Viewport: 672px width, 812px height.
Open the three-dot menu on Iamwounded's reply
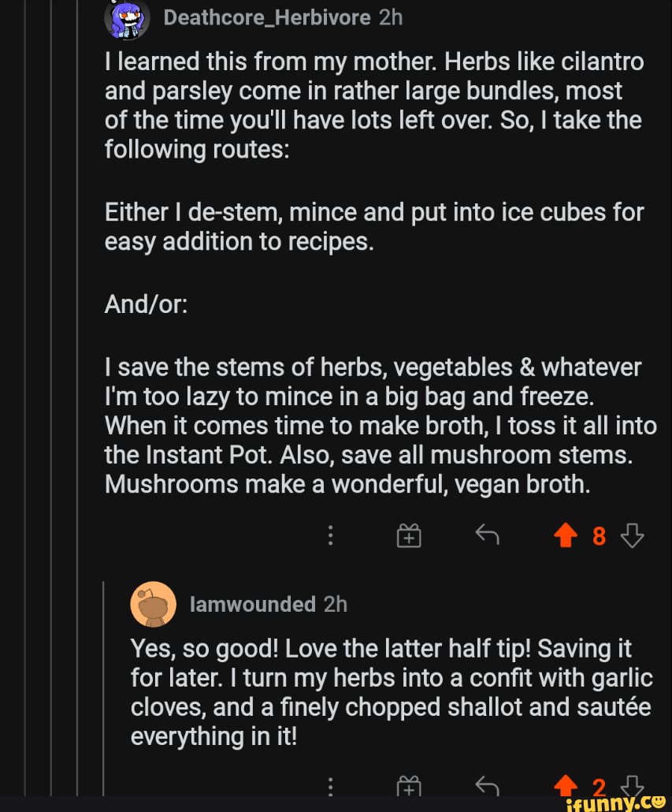(x=331, y=786)
